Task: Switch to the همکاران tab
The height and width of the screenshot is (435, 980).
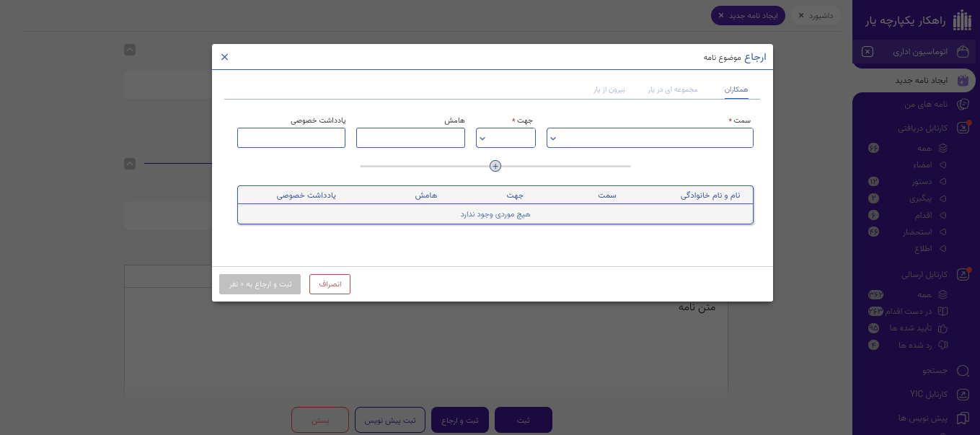Action: (x=736, y=89)
